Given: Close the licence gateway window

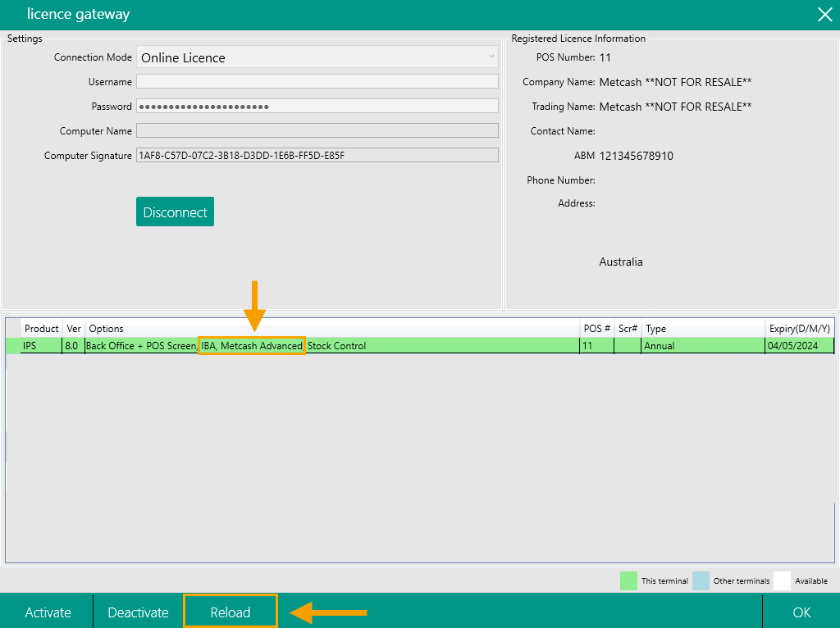Looking at the screenshot, I should point(825,15).
